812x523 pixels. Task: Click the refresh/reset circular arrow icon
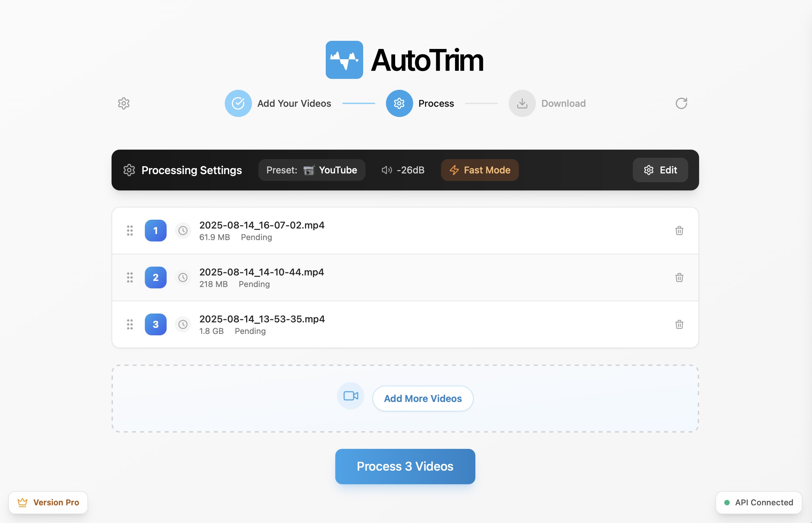point(681,103)
